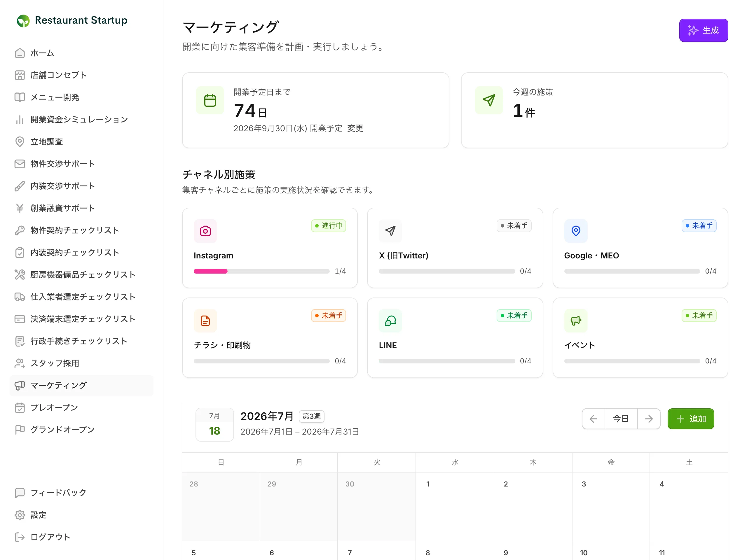Click the 行政手続きチェックリスト document icon

(x=20, y=341)
